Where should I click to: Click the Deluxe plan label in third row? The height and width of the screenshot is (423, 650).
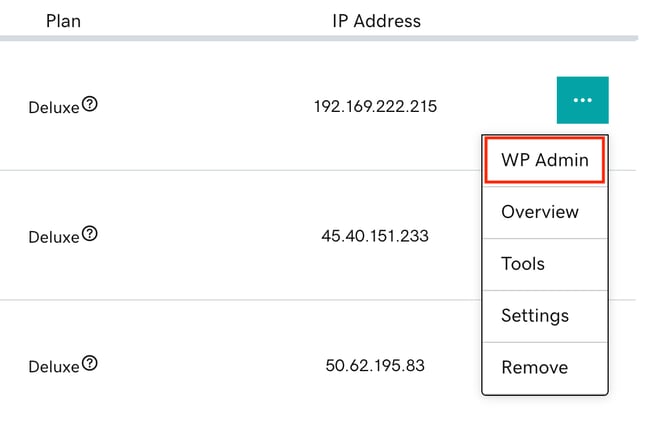[x=53, y=367]
